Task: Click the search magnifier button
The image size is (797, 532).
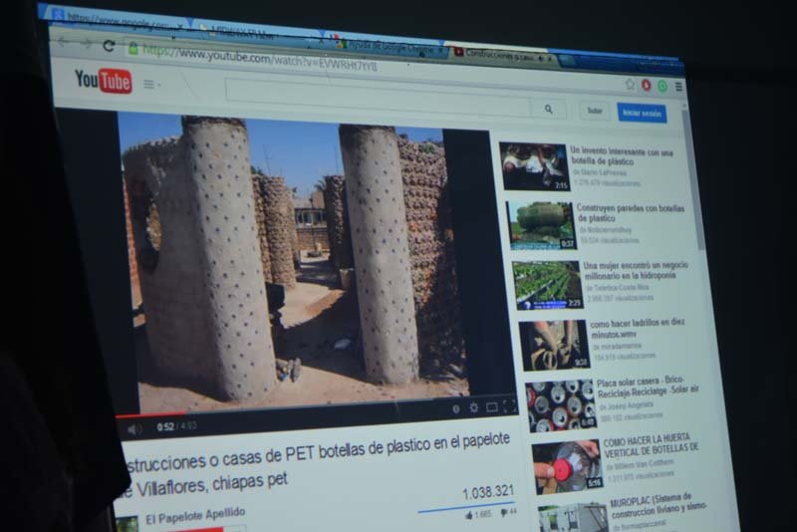Action: click(x=547, y=108)
